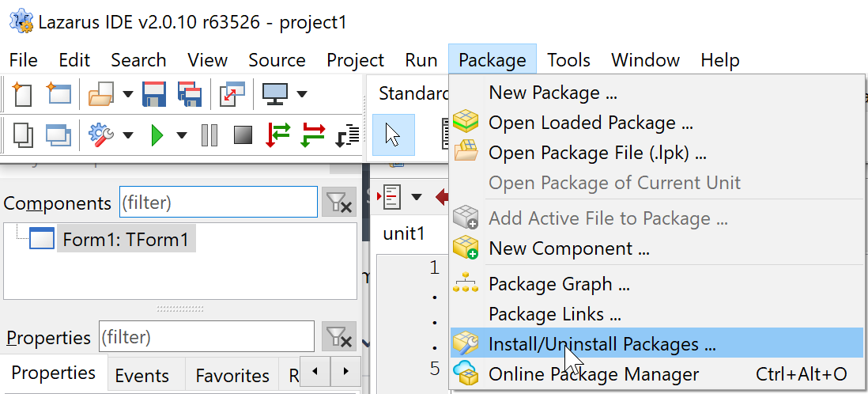Select Form1: TForm1 in component tree
This screenshot has width=868, height=394.
126,240
